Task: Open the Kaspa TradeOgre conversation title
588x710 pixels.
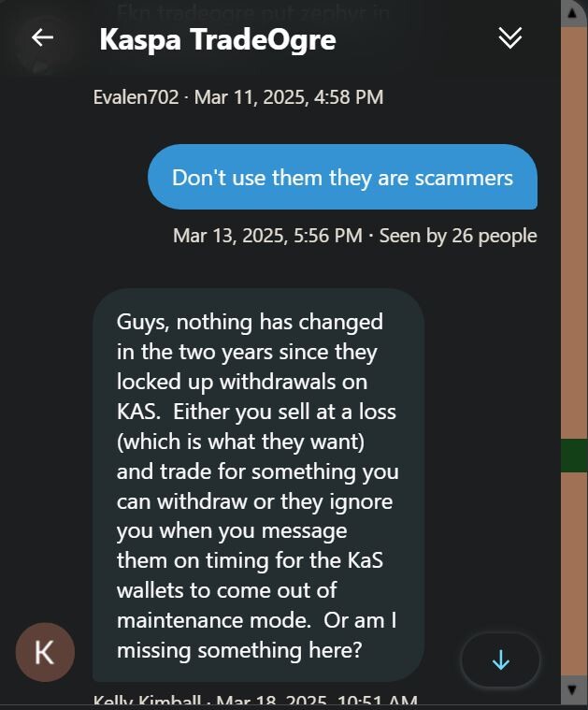Action: (218, 39)
